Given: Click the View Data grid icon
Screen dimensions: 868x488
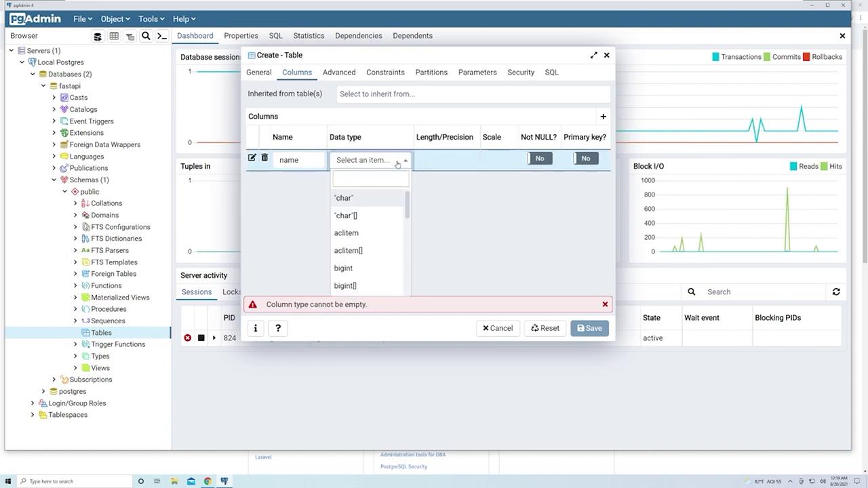Looking at the screenshot, I should pos(114,36).
